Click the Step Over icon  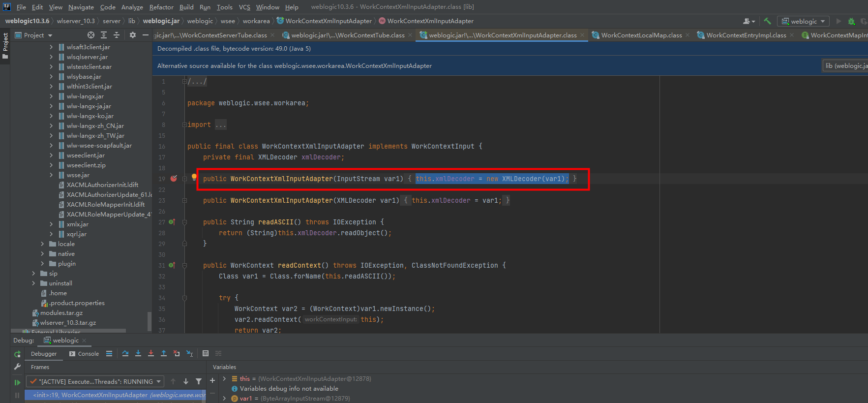coord(125,353)
